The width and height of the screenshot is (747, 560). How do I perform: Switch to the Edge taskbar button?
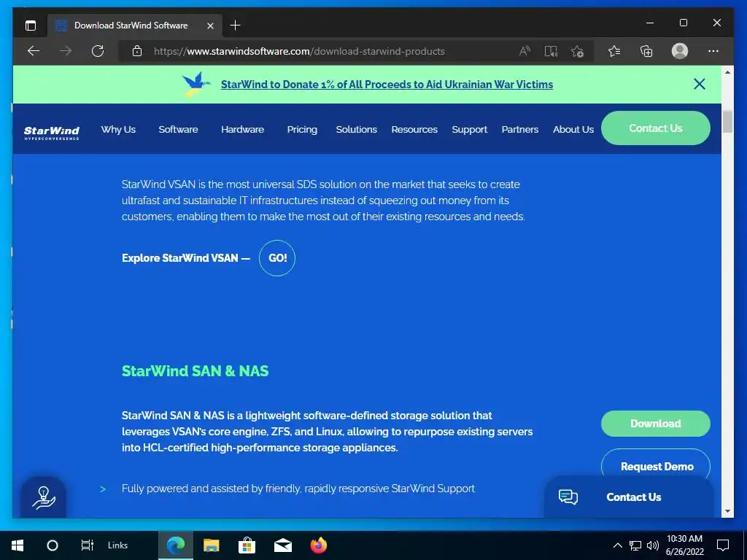(175, 545)
